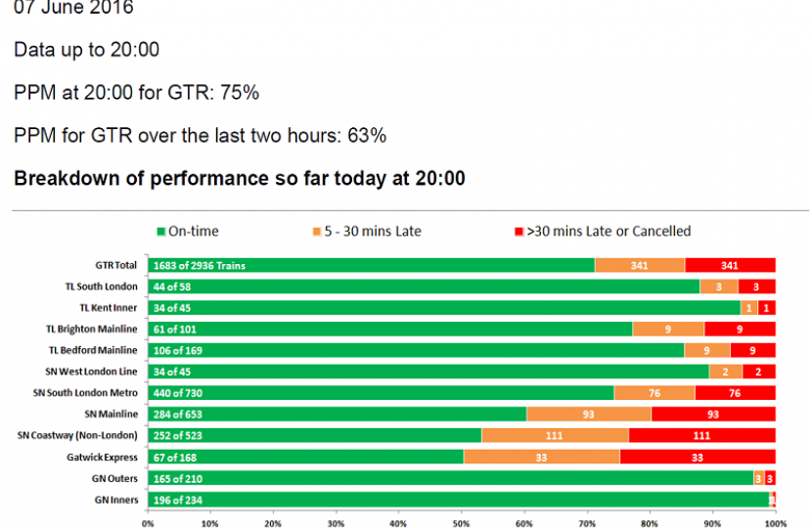Viewport: 812px width, 528px height.
Task: Click the green SN South London Metro bar
Action: (381, 392)
